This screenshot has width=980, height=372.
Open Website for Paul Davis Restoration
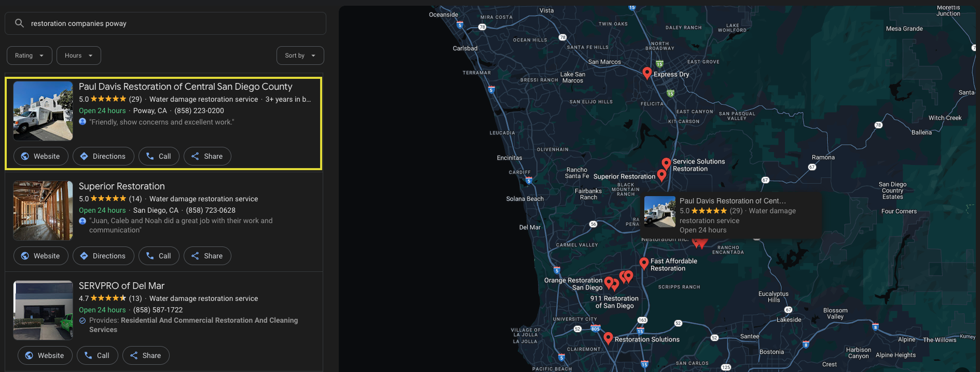[x=41, y=156]
